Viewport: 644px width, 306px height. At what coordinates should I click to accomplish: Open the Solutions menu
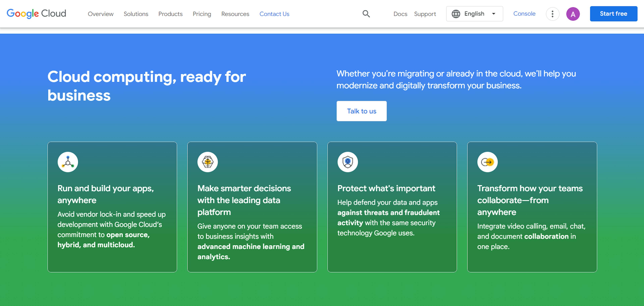(x=136, y=14)
